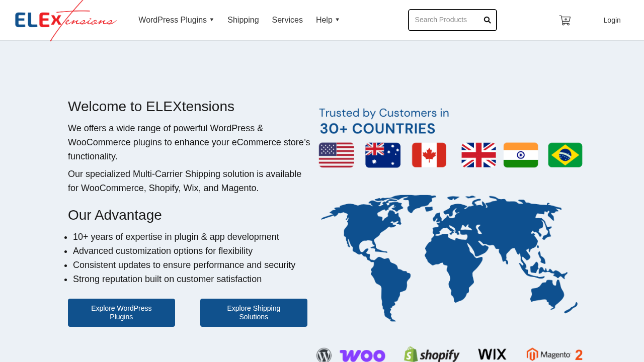Click '10+ years of expertise' bullet
This screenshot has height=362, width=644.
point(176,237)
